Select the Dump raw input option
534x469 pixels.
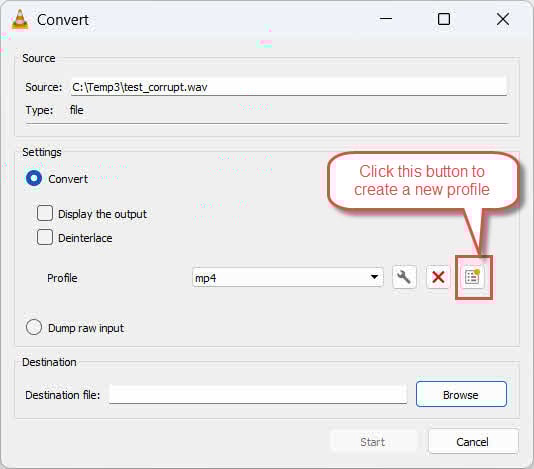[34, 327]
